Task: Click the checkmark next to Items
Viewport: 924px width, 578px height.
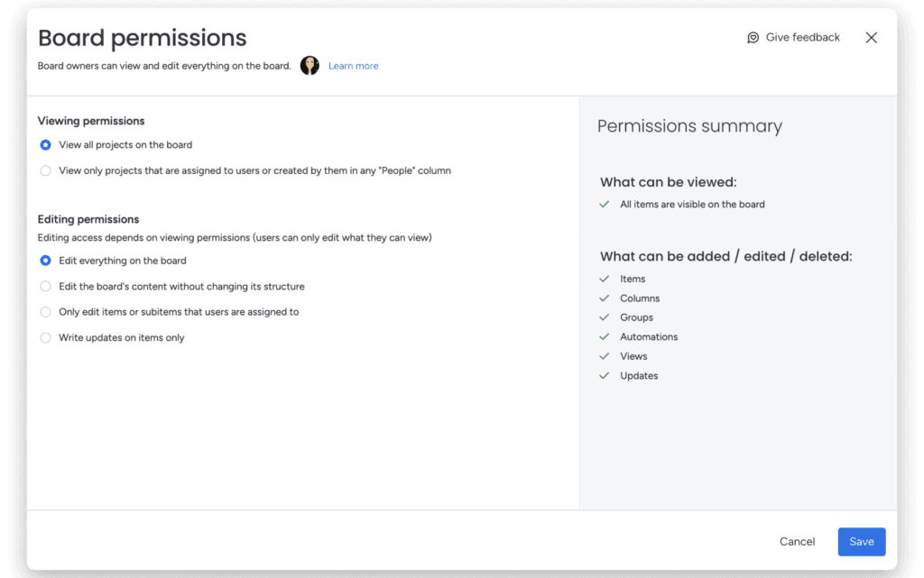Action: coord(605,279)
